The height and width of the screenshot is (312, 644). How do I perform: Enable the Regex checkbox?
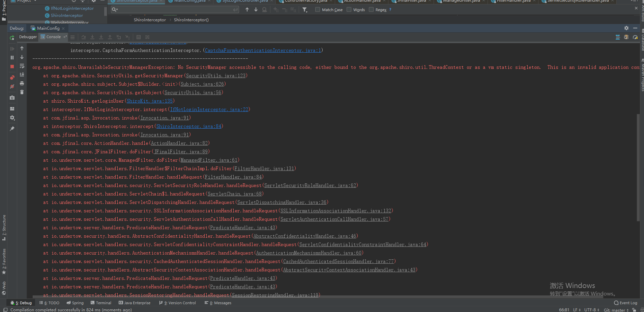[x=371, y=9]
